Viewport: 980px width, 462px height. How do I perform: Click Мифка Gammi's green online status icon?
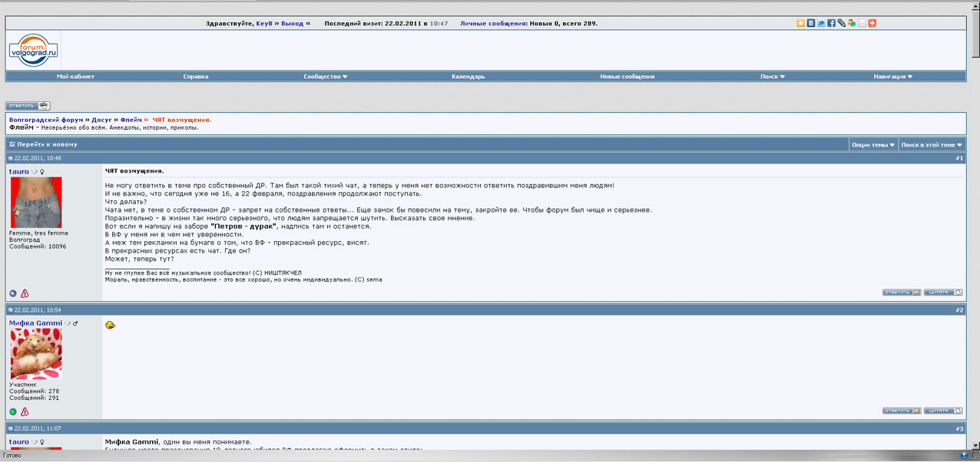point(13,411)
